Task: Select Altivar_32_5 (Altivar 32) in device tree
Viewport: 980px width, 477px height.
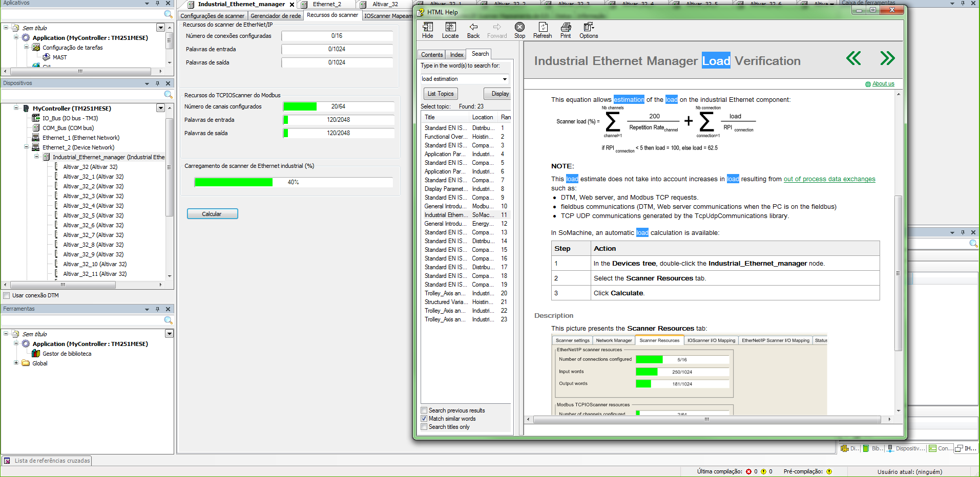Action: coord(93,215)
